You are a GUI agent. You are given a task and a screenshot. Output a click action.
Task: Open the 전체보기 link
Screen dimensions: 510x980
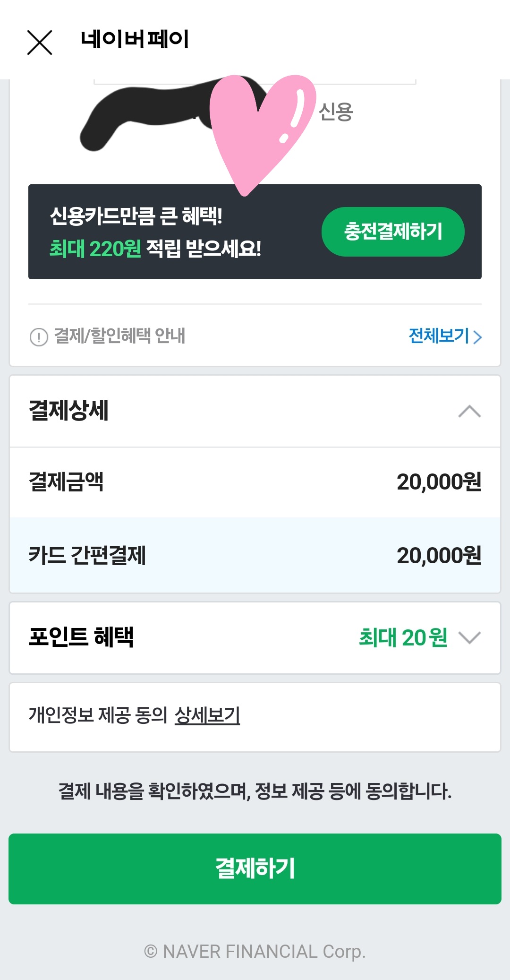click(x=439, y=336)
